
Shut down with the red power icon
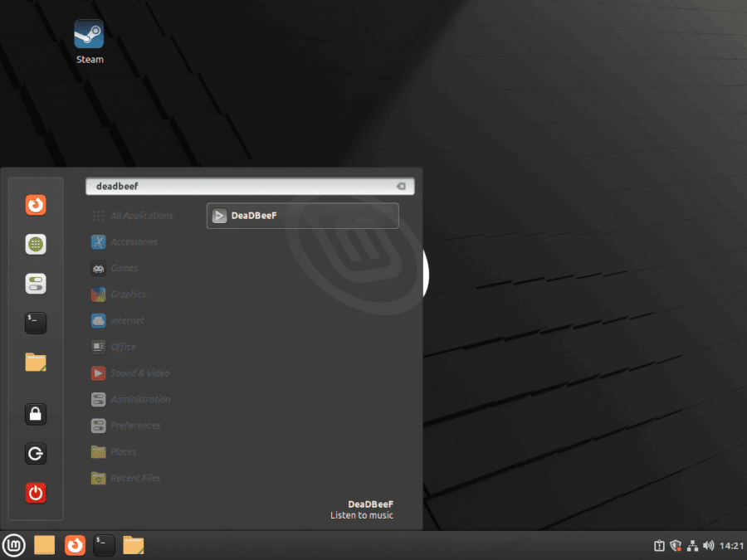tap(35, 492)
